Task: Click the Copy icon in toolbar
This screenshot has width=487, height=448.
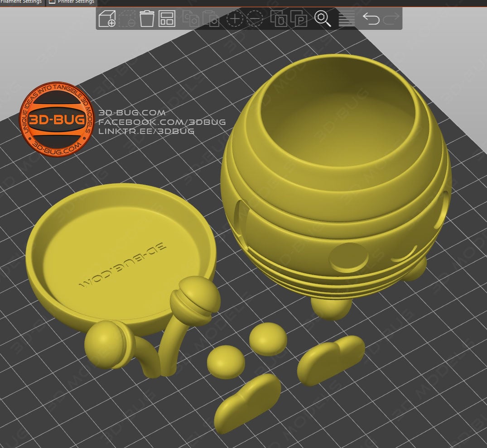Action: pos(190,18)
